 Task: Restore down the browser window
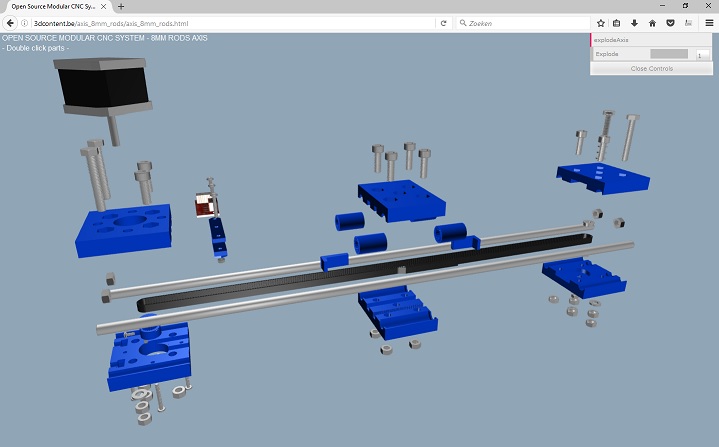685,6
